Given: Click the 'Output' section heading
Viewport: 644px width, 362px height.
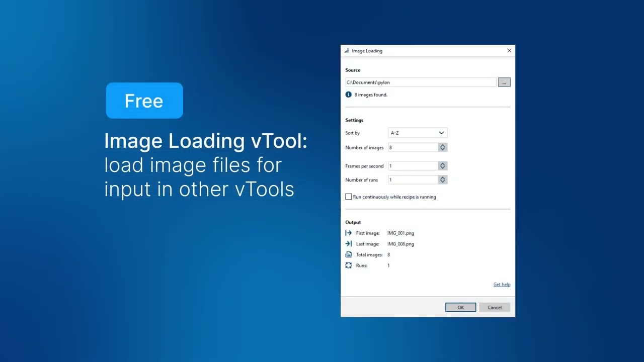Looking at the screenshot, I should point(353,222).
